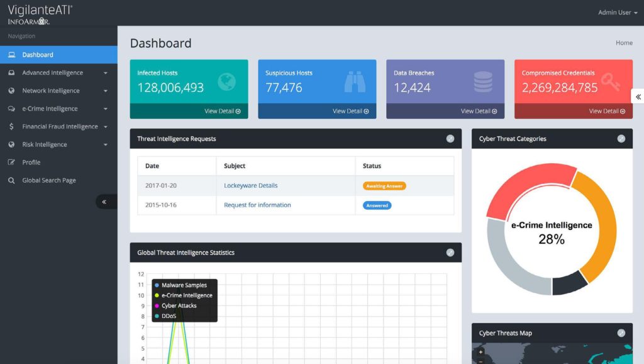
Task: Click the Advanced Intelligence inbox icon
Action: 11,72
